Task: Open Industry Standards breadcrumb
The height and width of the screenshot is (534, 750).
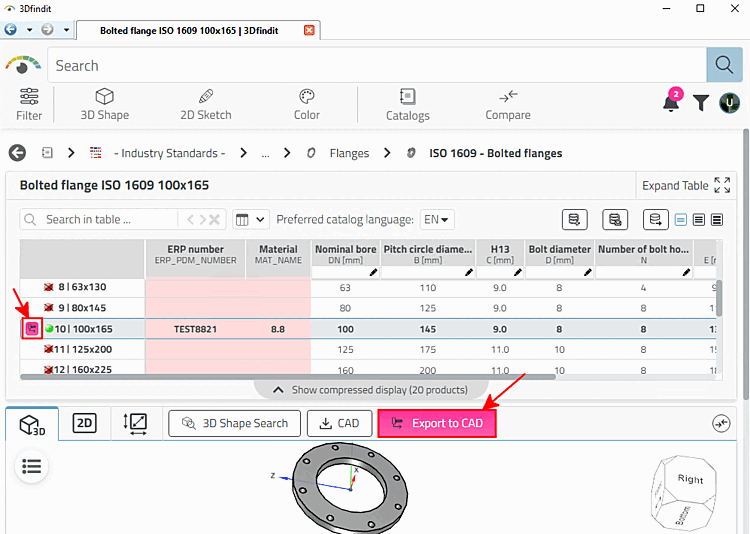Action: pyautogui.click(x=169, y=153)
